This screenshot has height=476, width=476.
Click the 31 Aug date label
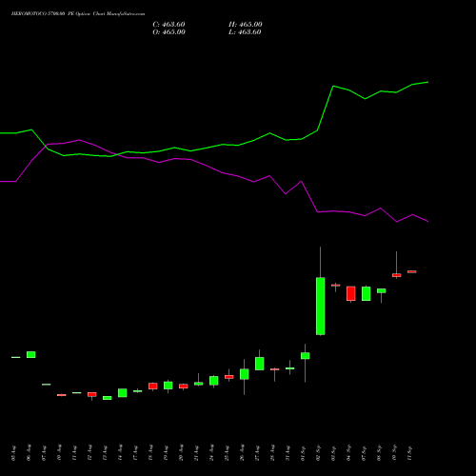(x=288, y=453)
